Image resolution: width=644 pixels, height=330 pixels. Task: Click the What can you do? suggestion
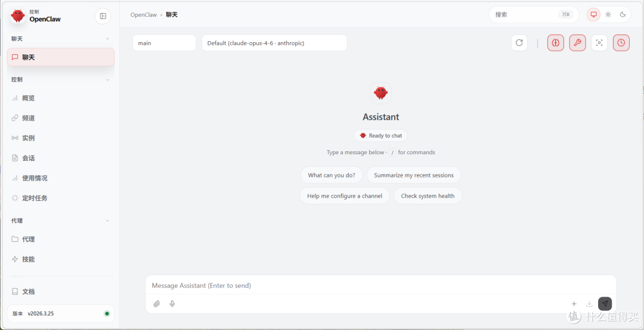332,175
